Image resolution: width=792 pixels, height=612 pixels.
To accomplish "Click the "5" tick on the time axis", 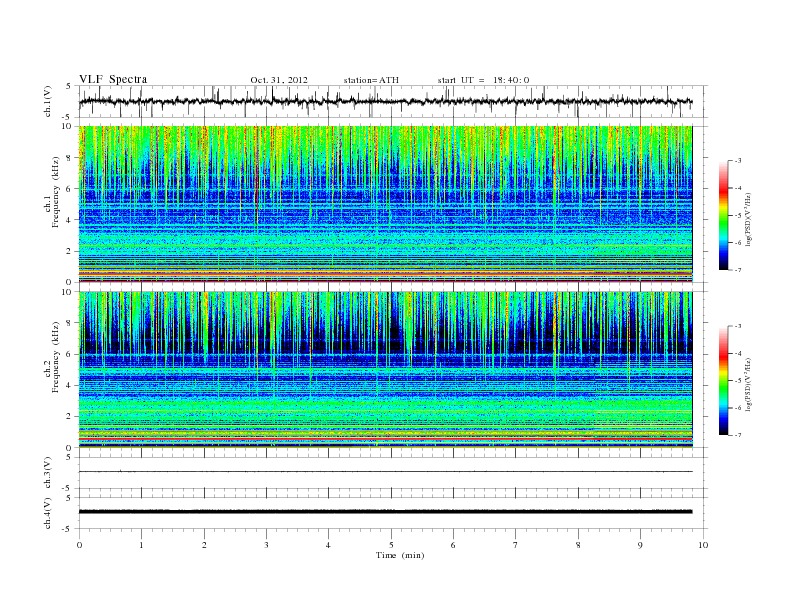I will [391, 545].
